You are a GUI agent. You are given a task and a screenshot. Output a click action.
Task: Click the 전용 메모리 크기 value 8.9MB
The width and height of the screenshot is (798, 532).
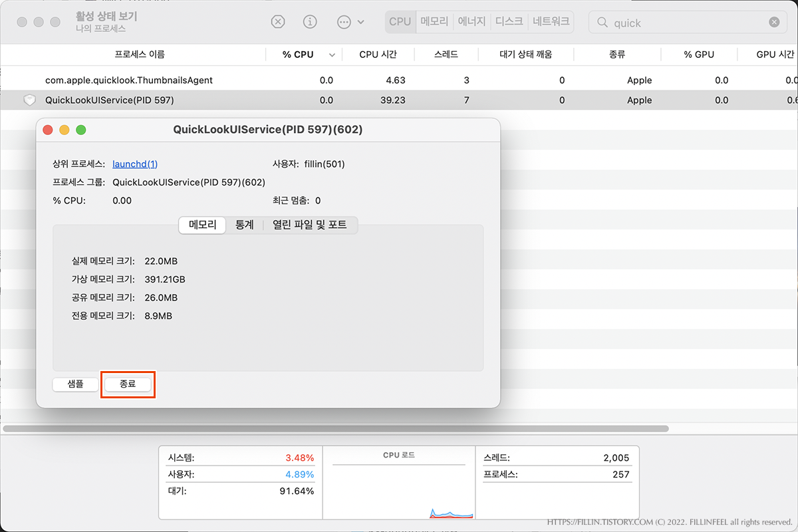[158, 316]
